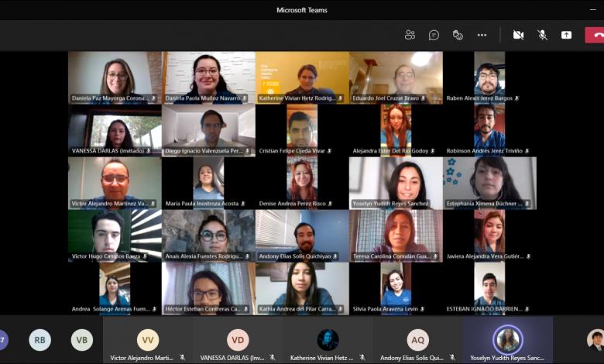Image resolution: width=604 pixels, height=364 pixels.
Task: Click Katherine Vivian Hetz's bottom strip avatar
Action: [x=328, y=340]
